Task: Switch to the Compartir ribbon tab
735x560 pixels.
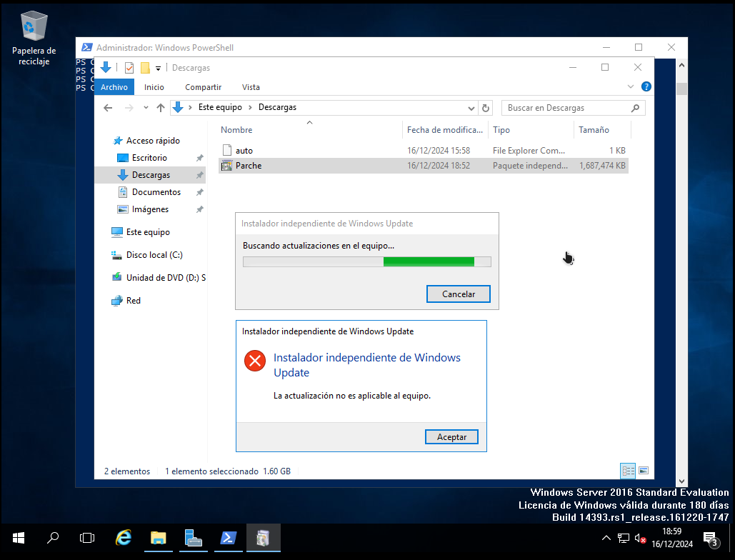Action: tap(203, 87)
